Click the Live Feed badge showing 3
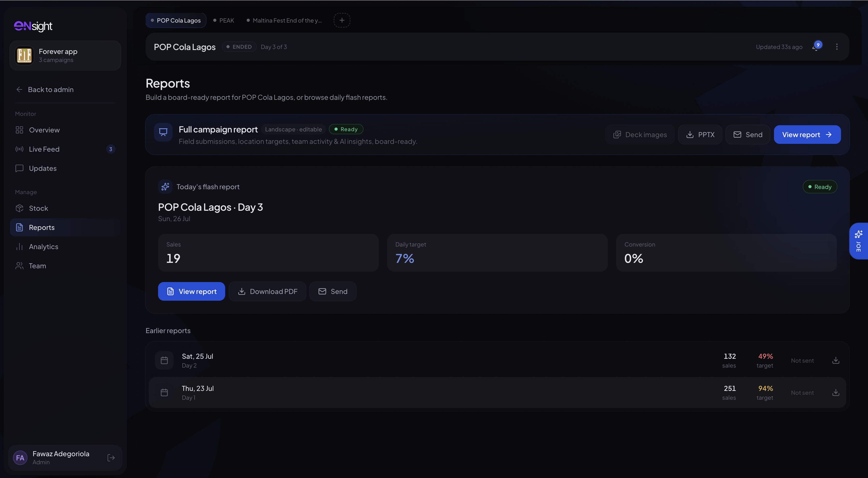Viewport: 868px width, 478px height. click(x=111, y=149)
